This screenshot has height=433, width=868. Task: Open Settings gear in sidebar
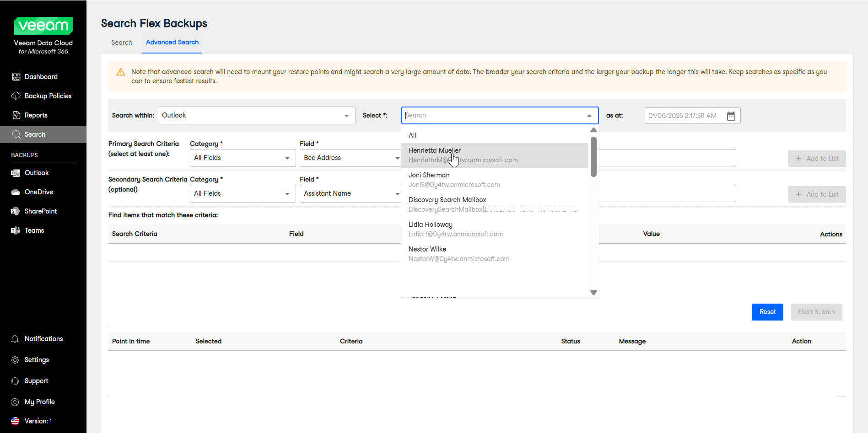[15, 360]
